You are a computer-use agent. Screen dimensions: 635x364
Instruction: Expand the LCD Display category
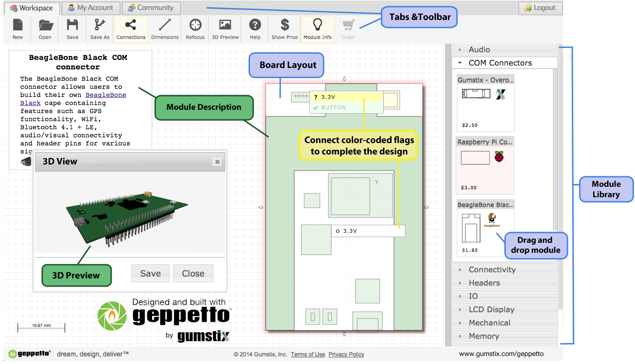click(504, 309)
